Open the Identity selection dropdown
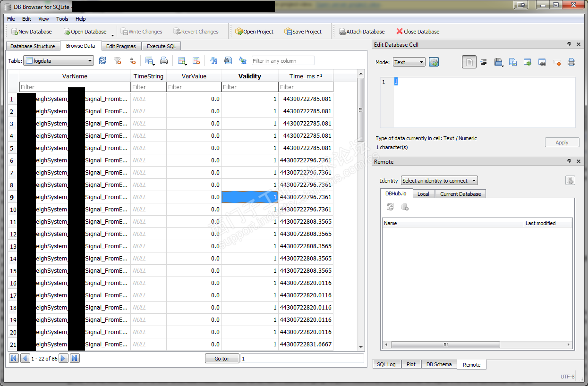The image size is (588, 386). 439,181
